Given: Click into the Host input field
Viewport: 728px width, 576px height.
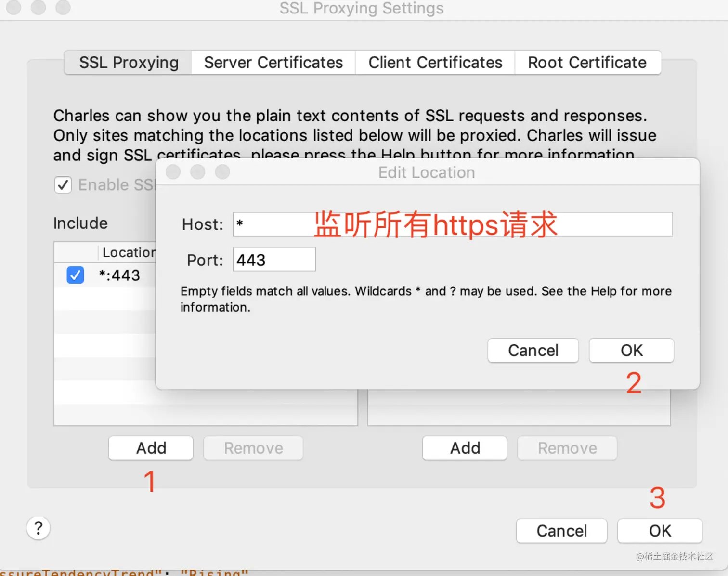Looking at the screenshot, I should point(453,224).
